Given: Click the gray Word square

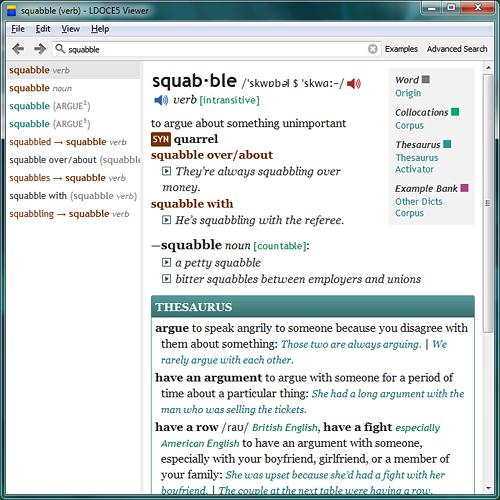Looking at the screenshot, I should coord(426,79).
